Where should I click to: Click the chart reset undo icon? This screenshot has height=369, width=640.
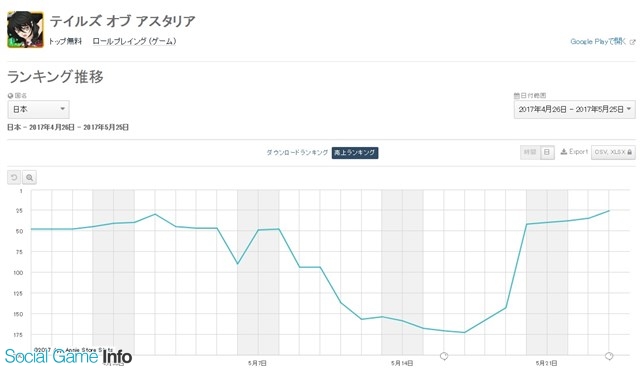pos(14,178)
